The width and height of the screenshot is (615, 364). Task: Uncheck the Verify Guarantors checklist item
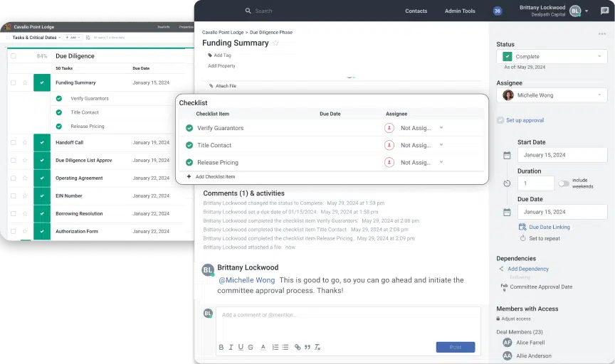(189, 128)
